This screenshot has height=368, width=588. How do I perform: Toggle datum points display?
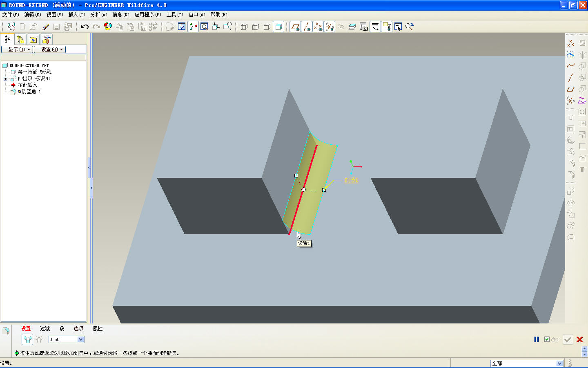318,27
